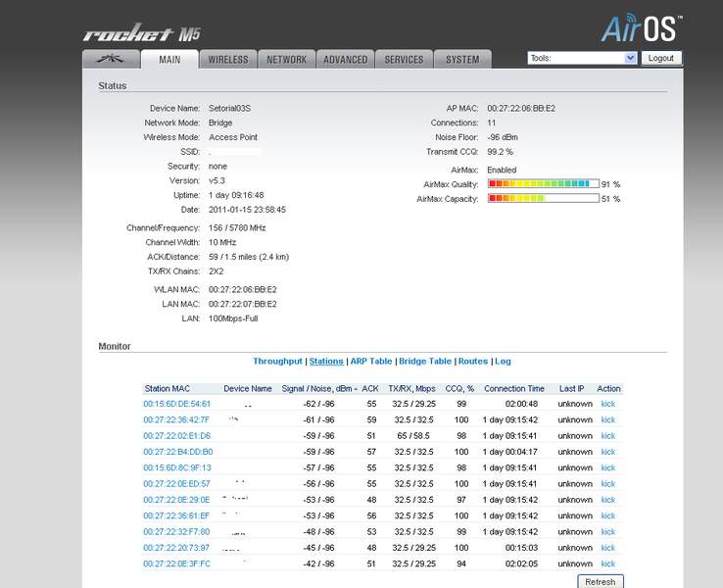This screenshot has width=723, height=588.
Task: Kick station 00:27:22:36:42:7F
Action: (x=607, y=419)
